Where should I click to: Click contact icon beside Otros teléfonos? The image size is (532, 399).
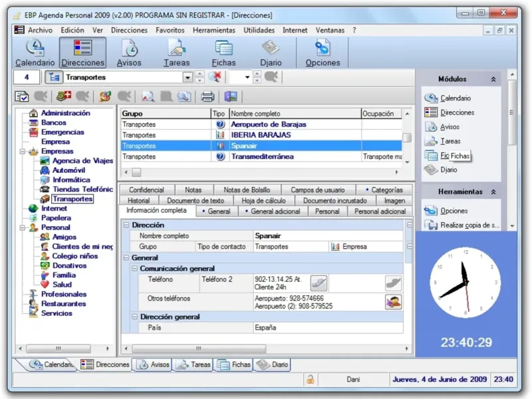tap(393, 303)
